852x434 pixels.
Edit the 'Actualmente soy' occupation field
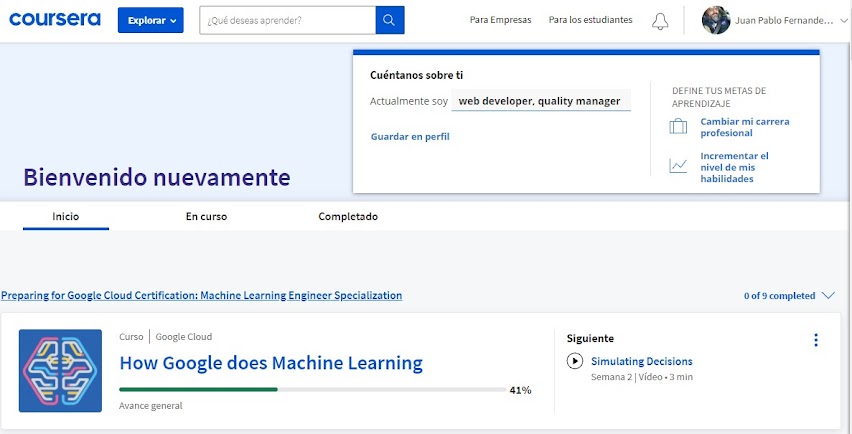click(x=541, y=101)
